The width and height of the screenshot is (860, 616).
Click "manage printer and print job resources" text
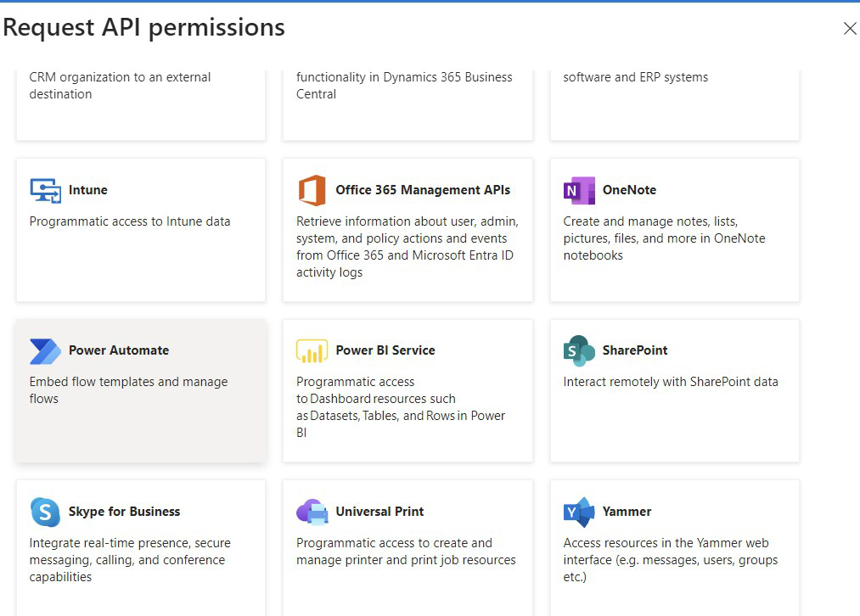(406, 560)
